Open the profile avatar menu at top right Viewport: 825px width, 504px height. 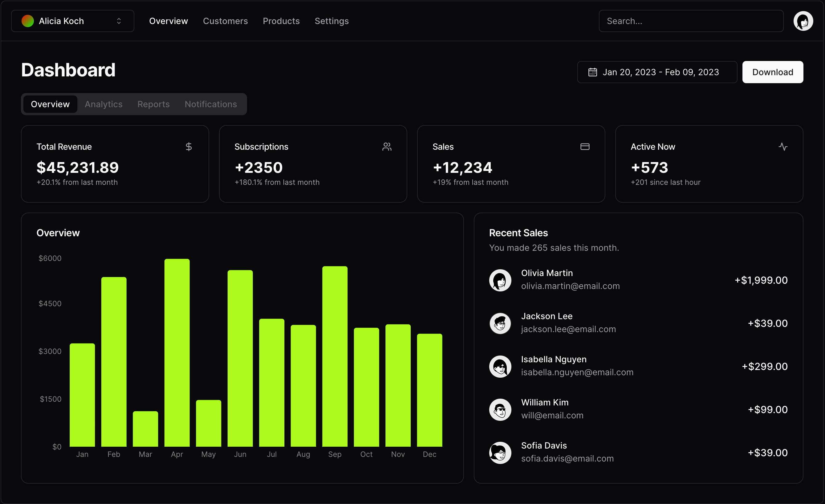(x=803, y=21)
